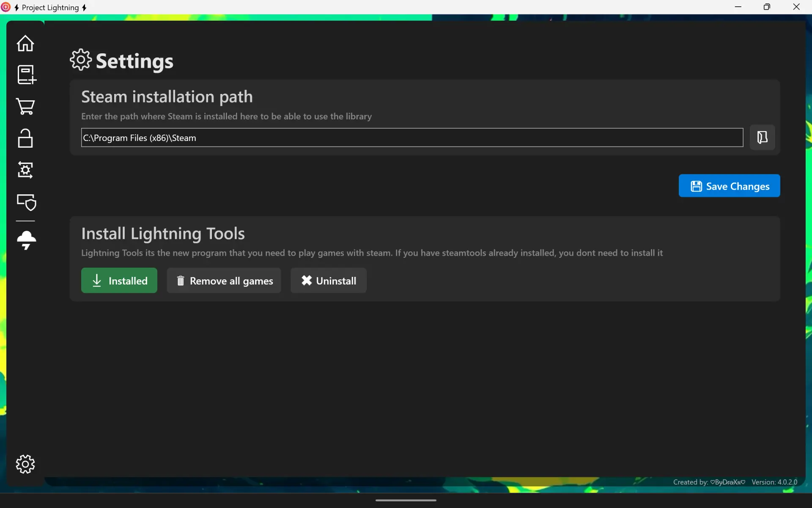The width and height of the screenshot is (812, 508).
Task: Open Settings gear icon in sidebar
Action: click(x=25, y=464)
